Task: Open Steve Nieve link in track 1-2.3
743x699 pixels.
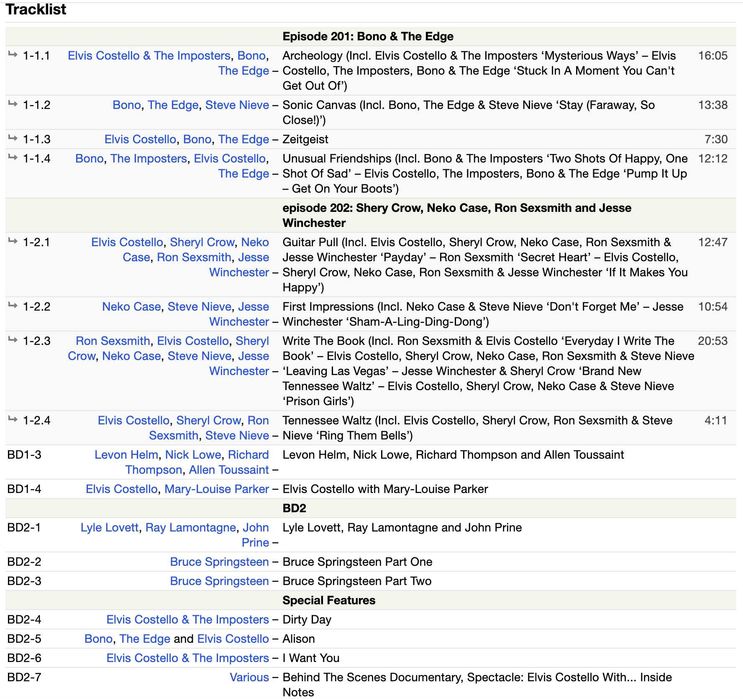Action: tap(199, 356)
